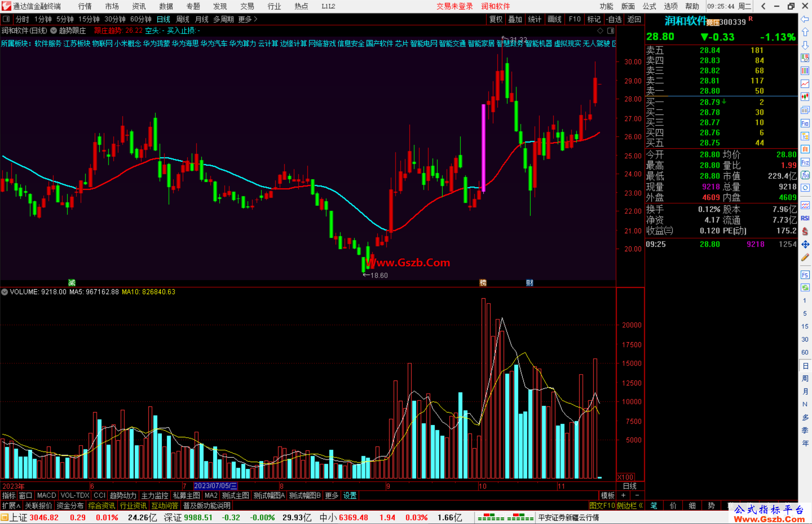Switch period to 5 in right sidebar
The image size is (812, 524).
805,313
